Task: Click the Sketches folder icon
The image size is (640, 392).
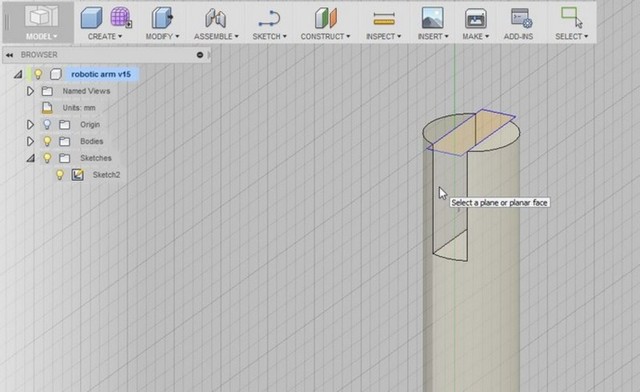Action: (x=64, y=158)
